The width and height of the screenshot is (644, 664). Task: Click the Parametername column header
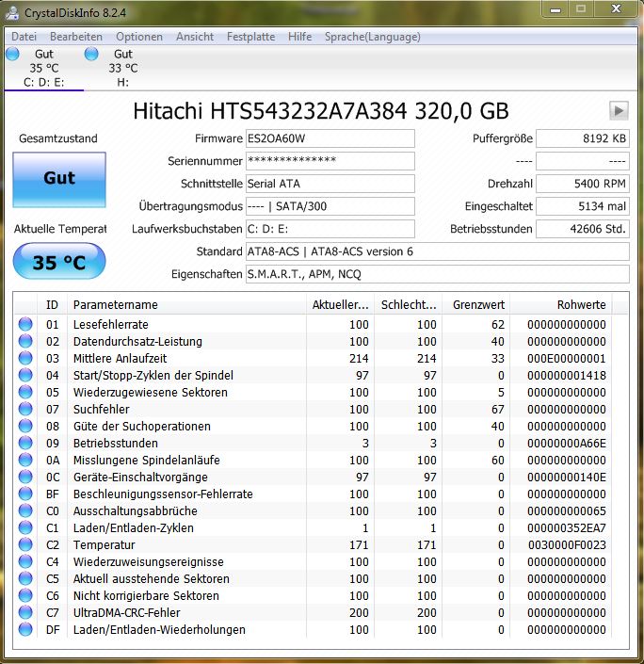(x=186, y=304)
